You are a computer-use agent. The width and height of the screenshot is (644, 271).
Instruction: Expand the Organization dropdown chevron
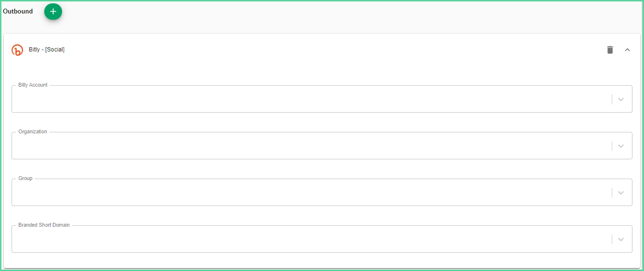621,146
